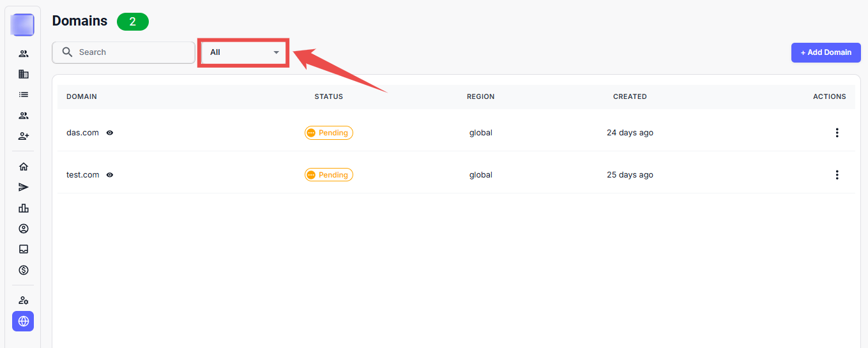This screenshot has width=868, height=348.
Task: Click the das.com domain name
Action: click(x=82, y=133)
